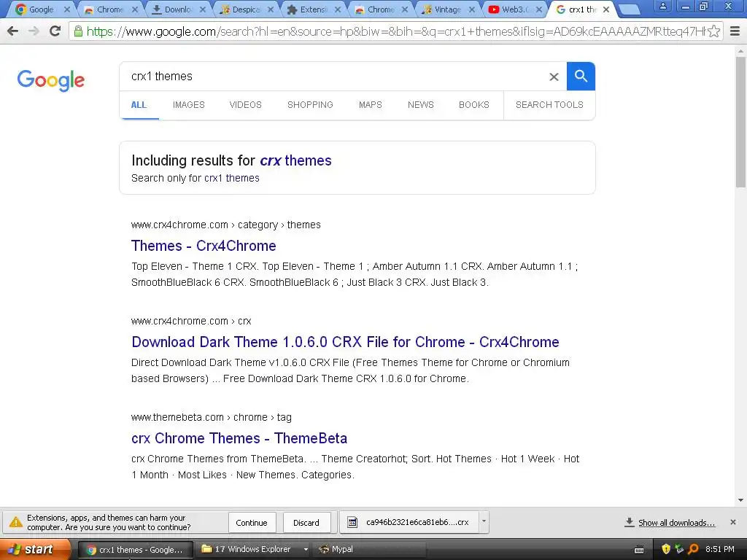
Task: Close the Web3 YouTube tab
Action: 539,9
